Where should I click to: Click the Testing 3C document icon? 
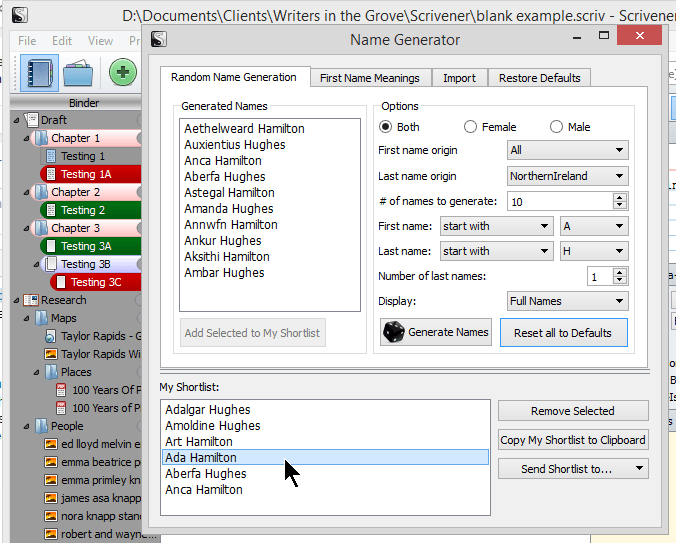[x=61, y=282]
